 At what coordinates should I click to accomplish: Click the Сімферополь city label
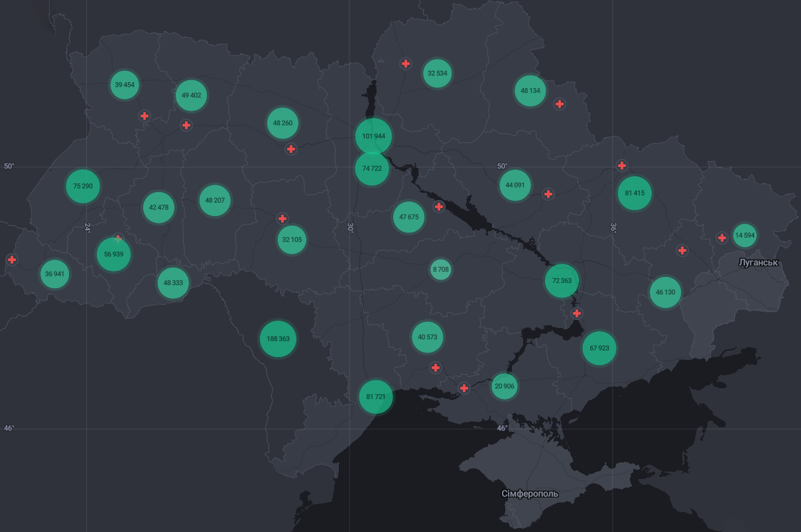[530, 494]
